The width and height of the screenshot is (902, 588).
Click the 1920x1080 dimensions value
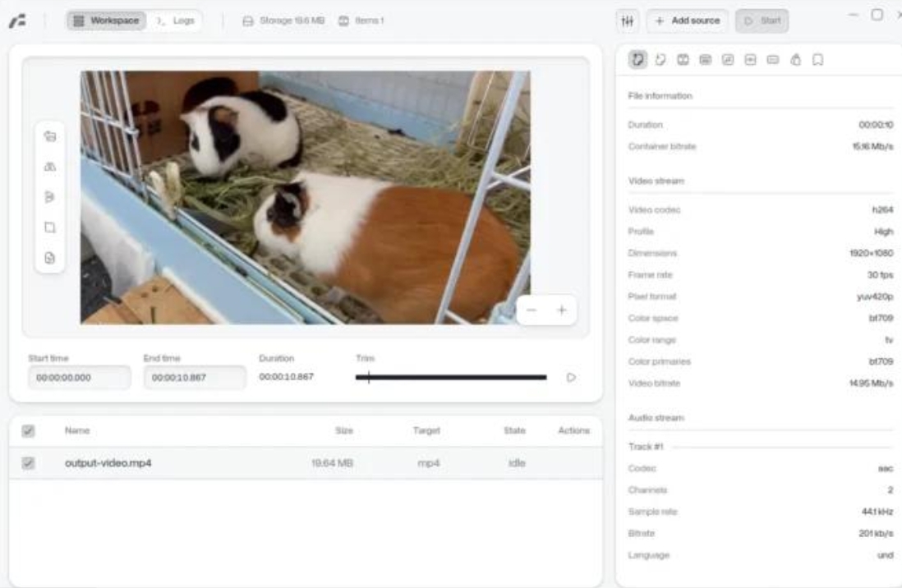click(x=872, y=253)
